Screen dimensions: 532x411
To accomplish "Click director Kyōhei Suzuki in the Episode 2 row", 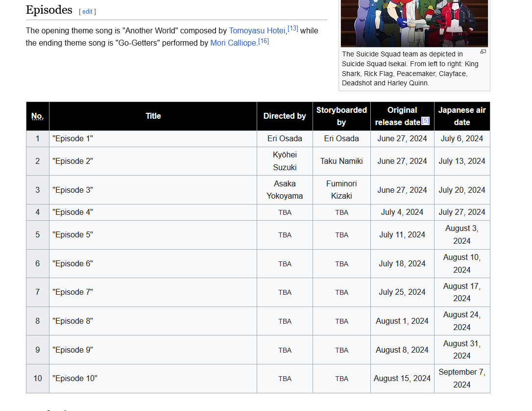I will (x=285, y=161).
